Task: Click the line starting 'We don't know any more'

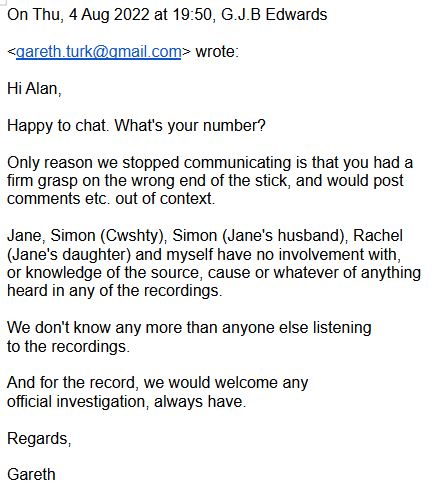Action: pyautogui.click(x=189, y=328)
